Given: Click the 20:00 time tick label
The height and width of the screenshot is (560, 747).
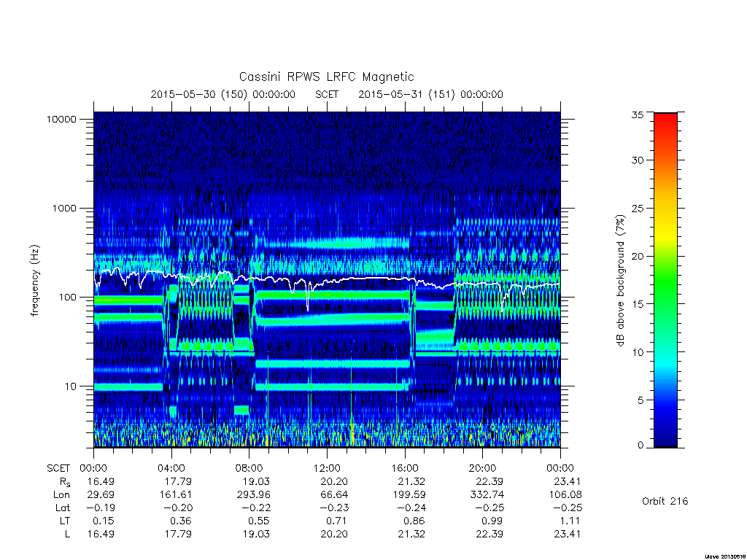Looking at the screenshot, I should click(483, 469).
